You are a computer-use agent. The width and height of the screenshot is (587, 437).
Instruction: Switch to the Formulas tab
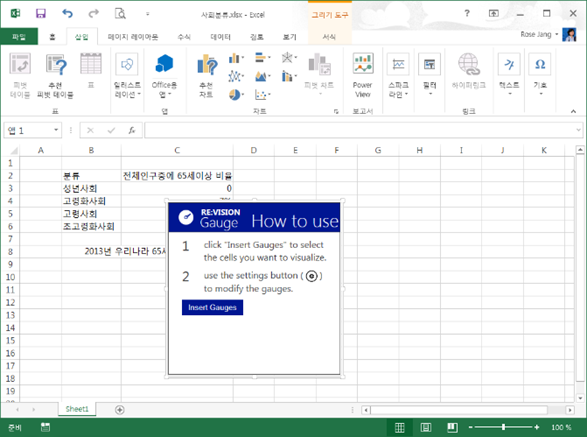tap(184, 37)
